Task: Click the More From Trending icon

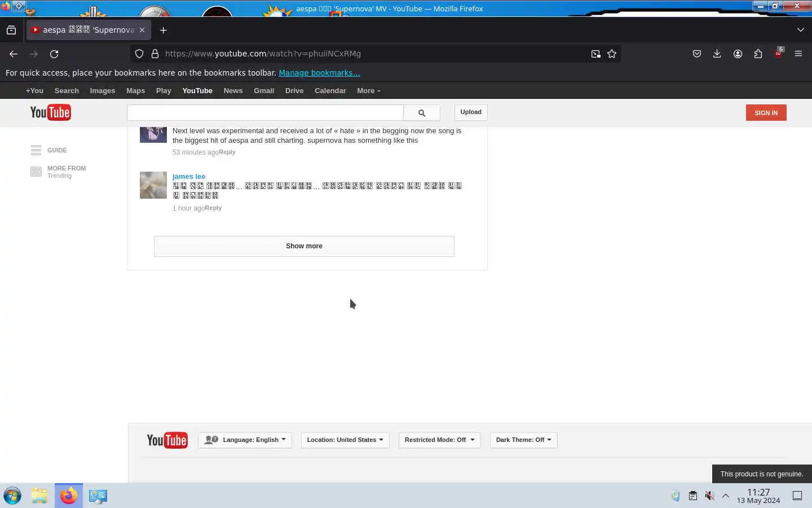Action: coord(36,172)
